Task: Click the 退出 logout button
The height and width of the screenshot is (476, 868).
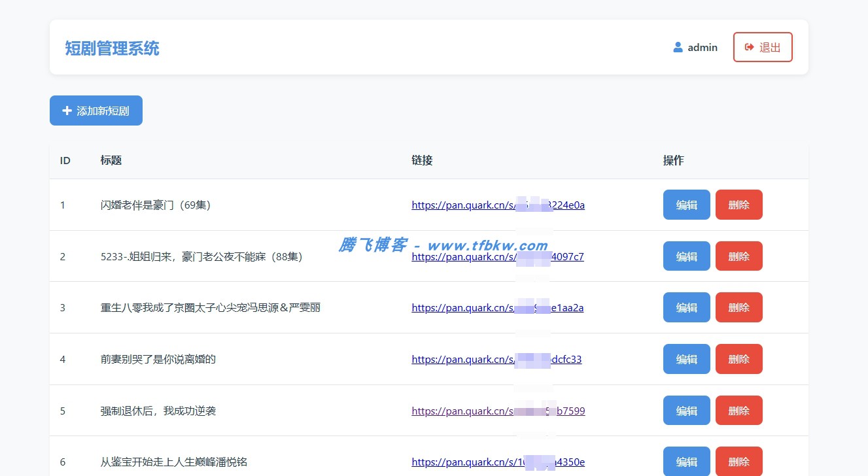Action: point(763,47)
